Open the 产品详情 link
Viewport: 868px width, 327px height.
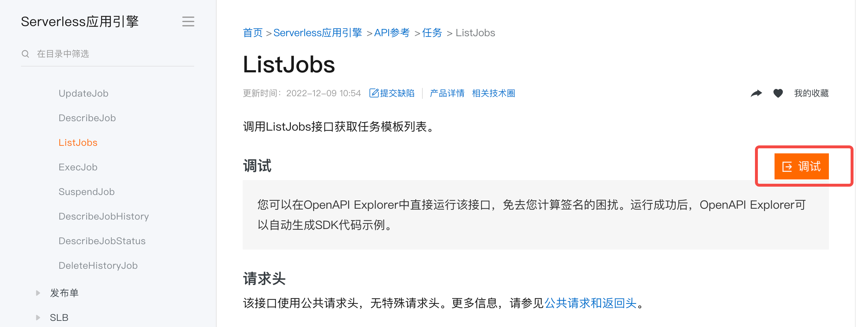[447, 93]
